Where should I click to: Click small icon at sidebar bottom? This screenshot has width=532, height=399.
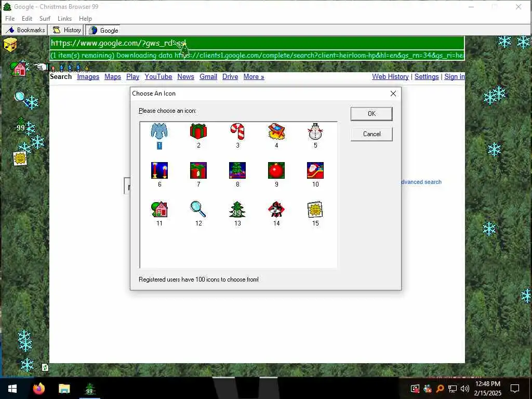[45, 367]
